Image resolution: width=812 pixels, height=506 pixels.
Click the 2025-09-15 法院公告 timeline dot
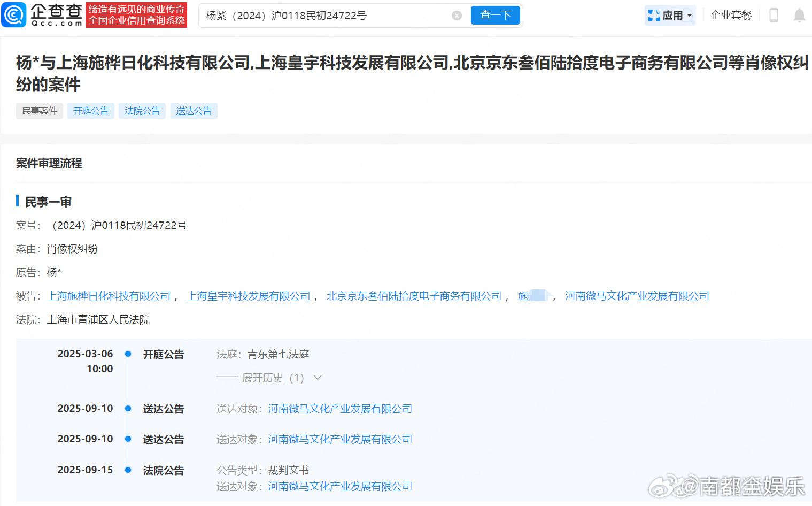point(128,470)
